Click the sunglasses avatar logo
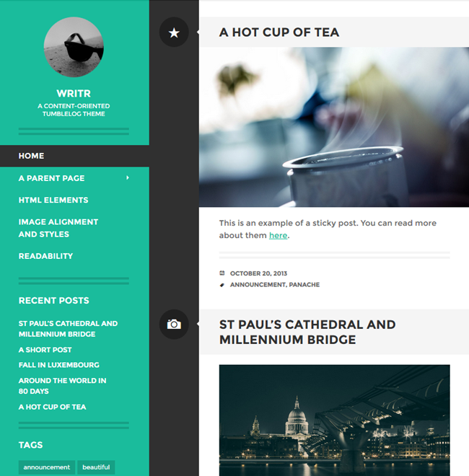Viewport: 469px width, 476px height. 74,47
